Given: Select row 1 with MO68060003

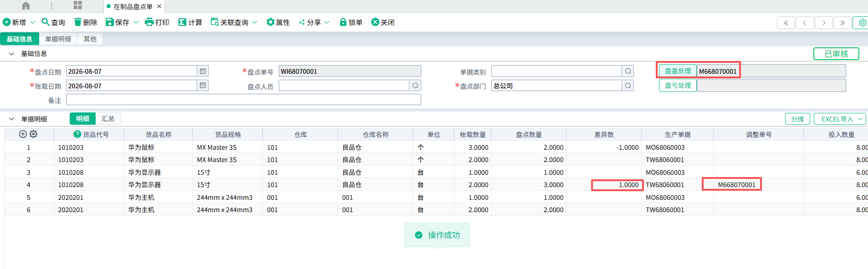Looking at the screenshot, I should click(665, 147).
